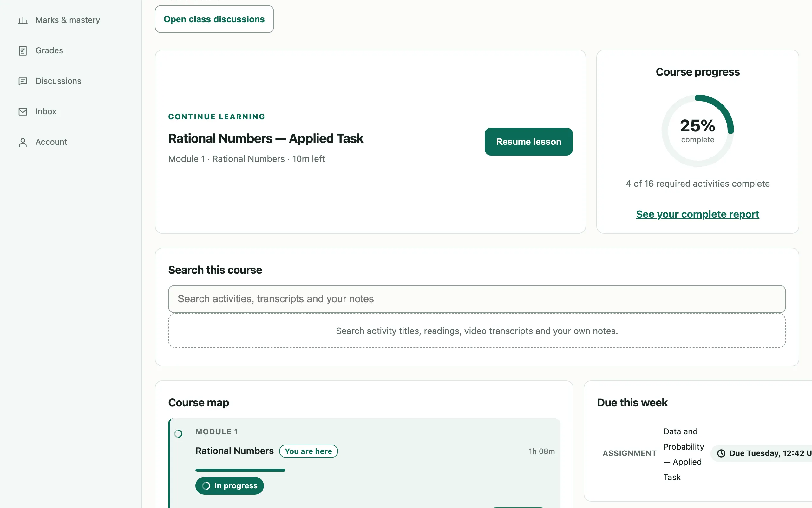Click the In progress status badge
Image resolution: width=812 pixels, height=508 pixels.
(x=230, y=485)
